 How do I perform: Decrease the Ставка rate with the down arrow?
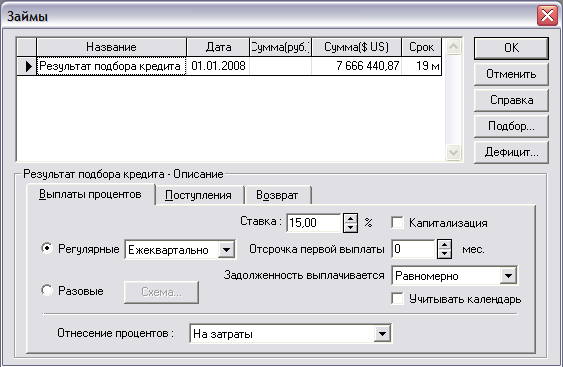(x=350, y=228)
